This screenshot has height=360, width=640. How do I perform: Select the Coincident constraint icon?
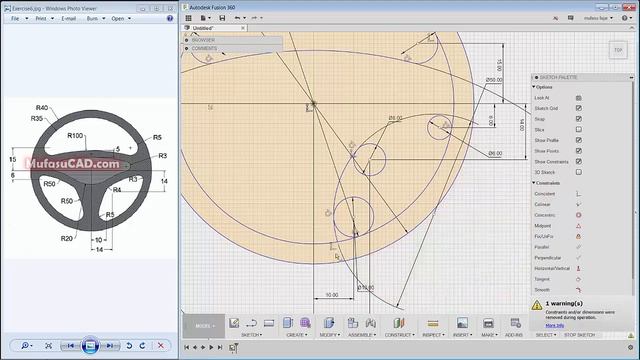click(578, 194)
